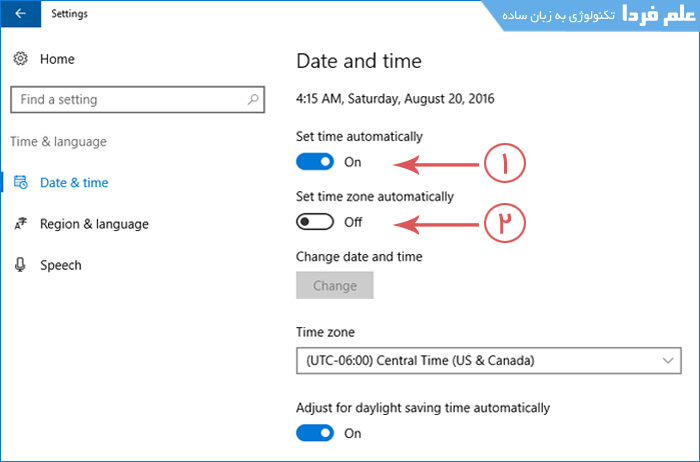Click the red circled number one marker
Viewport: 700px width, 462px height.
(504, 165)
